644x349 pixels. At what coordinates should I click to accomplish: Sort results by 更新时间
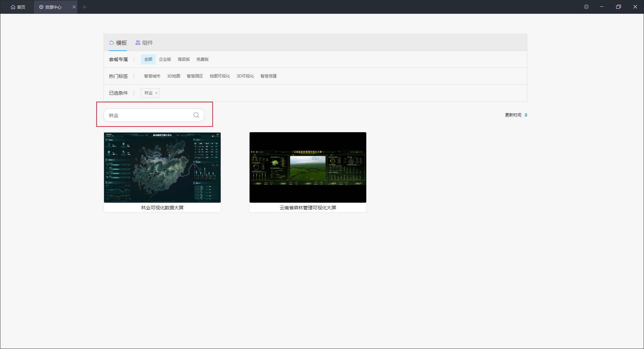tap(516, 115)
